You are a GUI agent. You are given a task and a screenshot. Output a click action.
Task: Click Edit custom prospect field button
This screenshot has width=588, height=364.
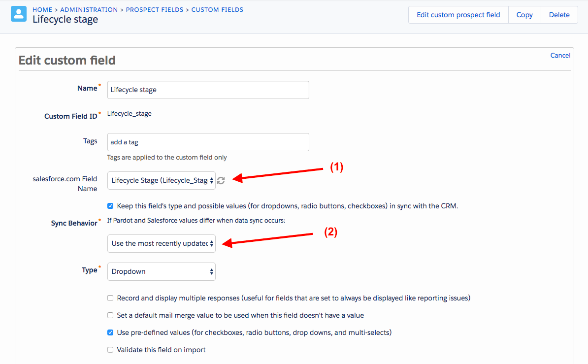pyautogui.click(x=458, y=15)
